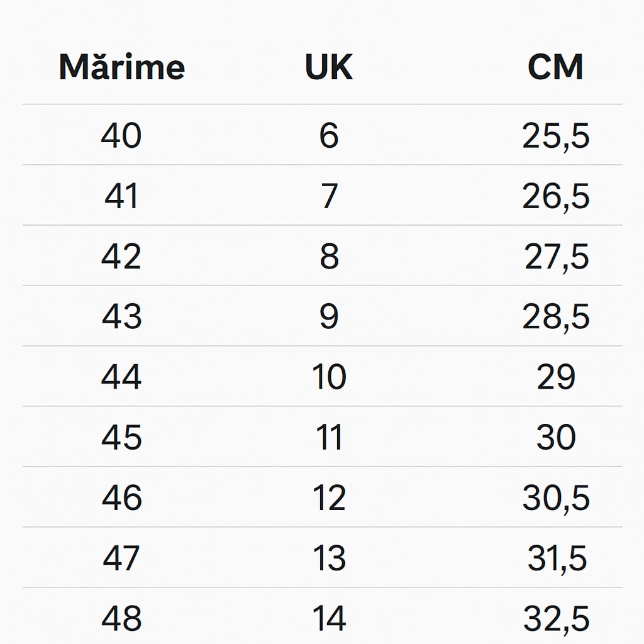Select the UK size 9 cell
Image resolution: width=644 pixels, height=644 pixels.
click(329, 317)
